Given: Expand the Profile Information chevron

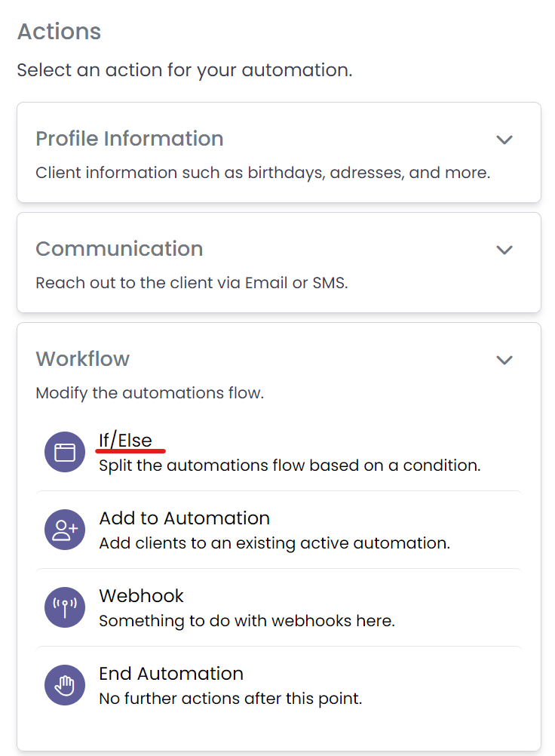Looking at the screenshot, I should [x=504, y=140].
